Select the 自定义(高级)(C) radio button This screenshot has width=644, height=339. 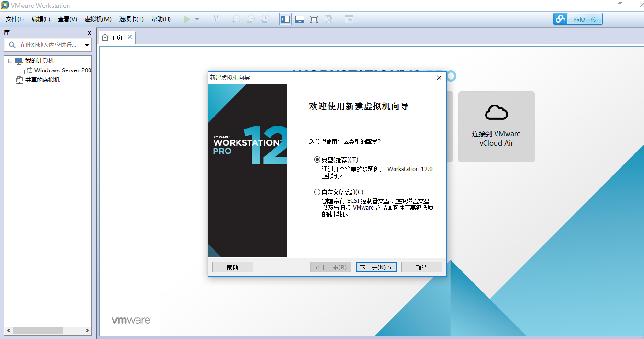pyautogui.click(x=317, y=192)
